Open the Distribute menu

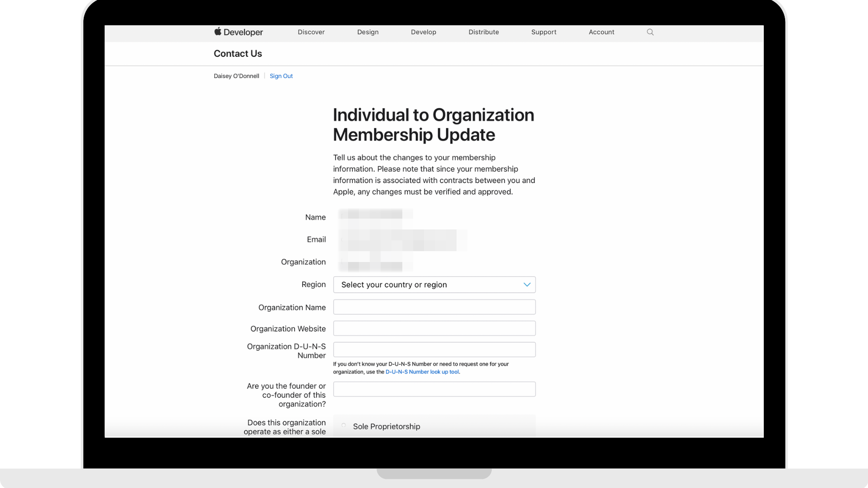(x=483, y=32)
